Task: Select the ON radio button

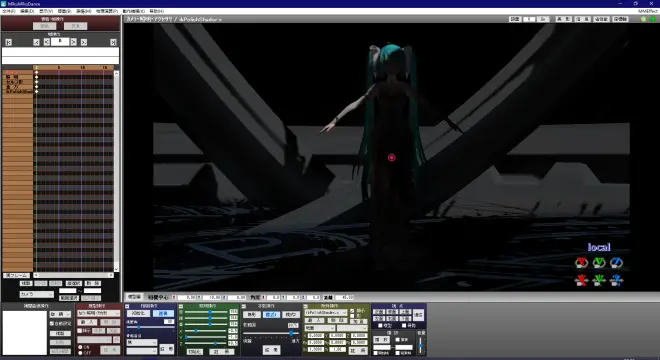Action: [80, 347]
